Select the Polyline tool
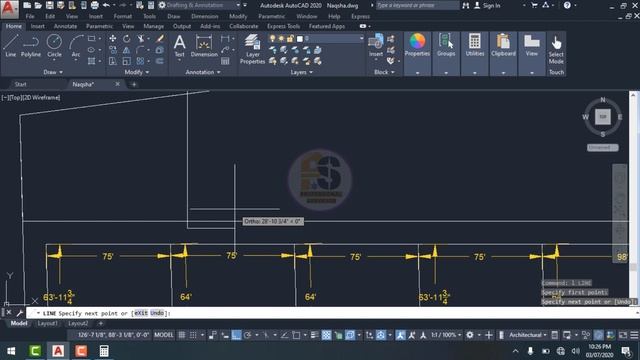The image size is (640, 360). pos(31,46)
